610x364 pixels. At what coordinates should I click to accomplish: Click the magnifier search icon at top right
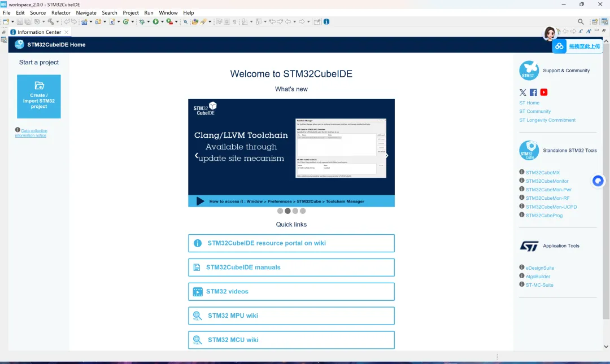coord(581,22)
